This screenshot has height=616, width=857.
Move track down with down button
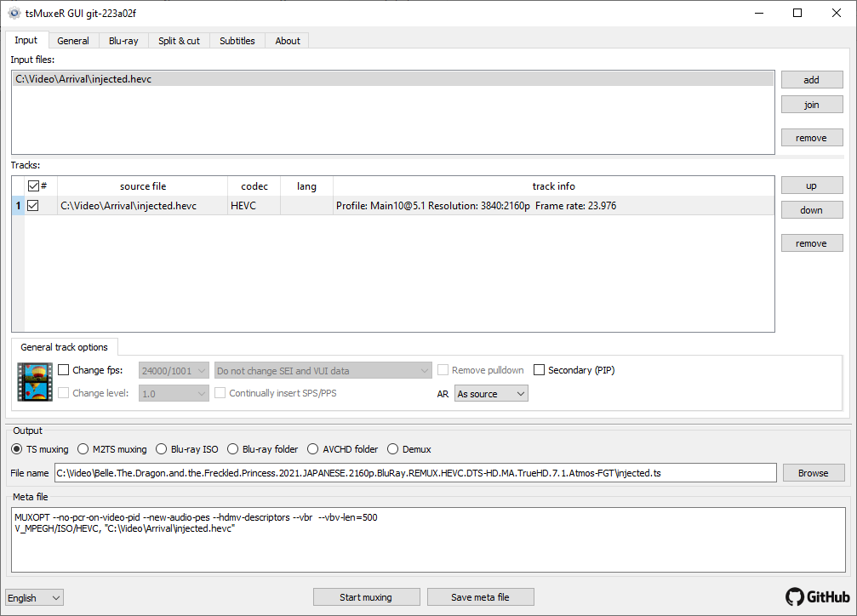812,210
